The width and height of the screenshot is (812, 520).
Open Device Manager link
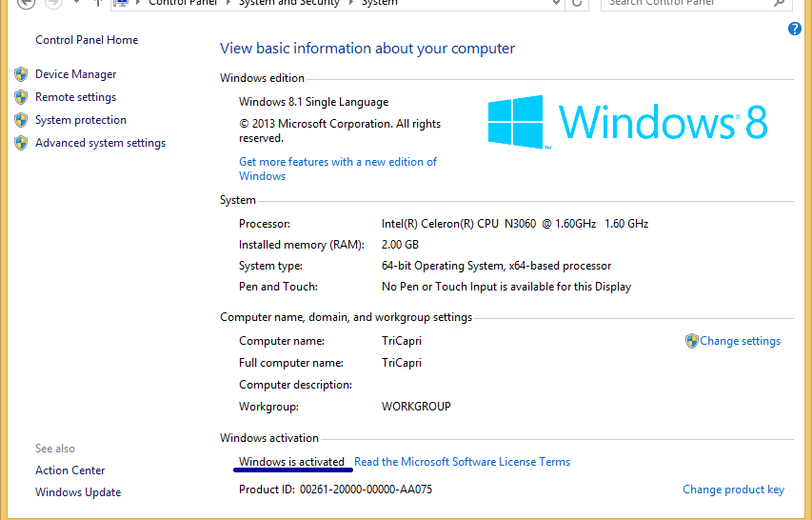[75, 74]
